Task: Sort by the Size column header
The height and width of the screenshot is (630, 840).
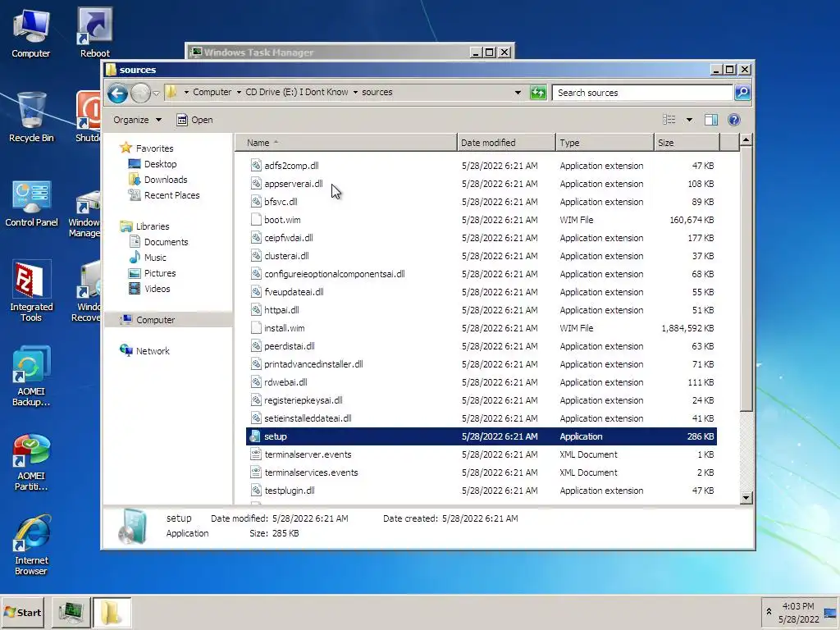Action: pos(687,143)
